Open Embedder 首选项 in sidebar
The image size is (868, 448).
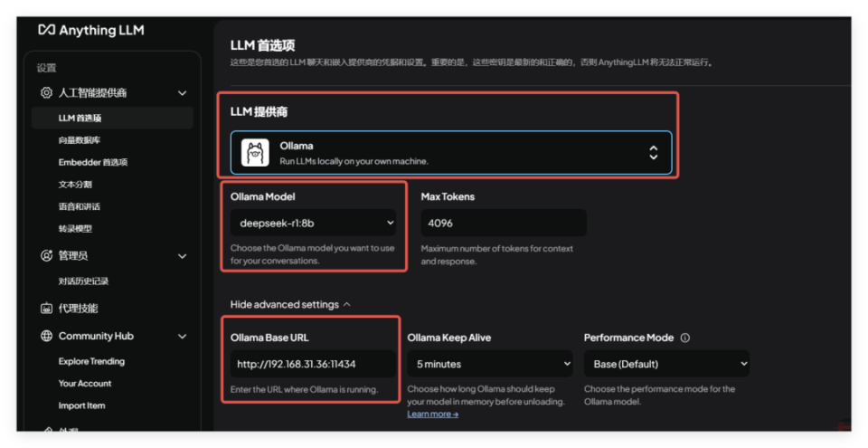coord(93,162)
